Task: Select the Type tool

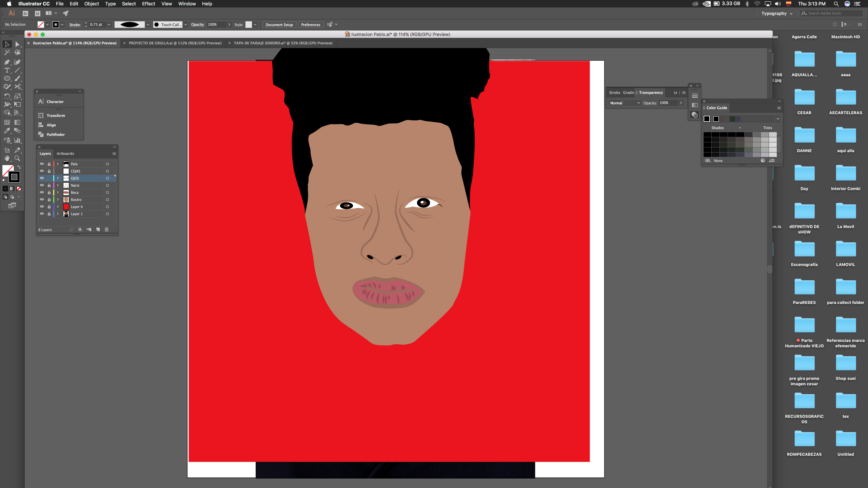Action: (7, 70)
